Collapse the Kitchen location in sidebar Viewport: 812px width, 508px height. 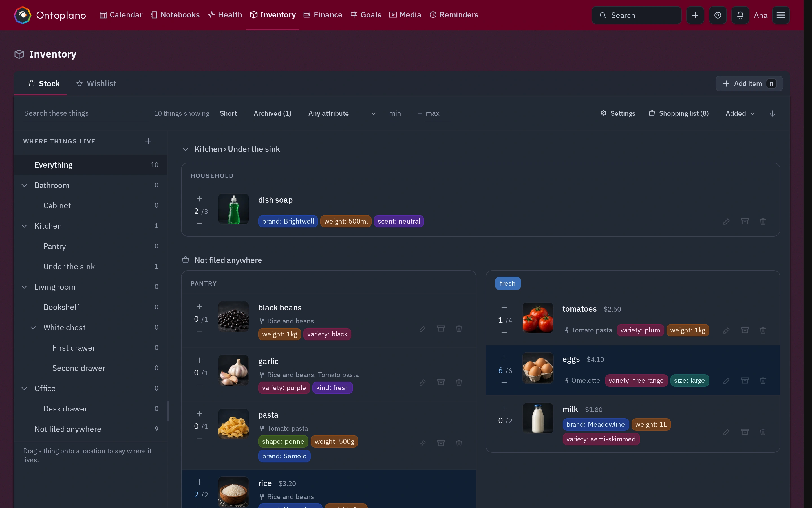tap(24, 226)
